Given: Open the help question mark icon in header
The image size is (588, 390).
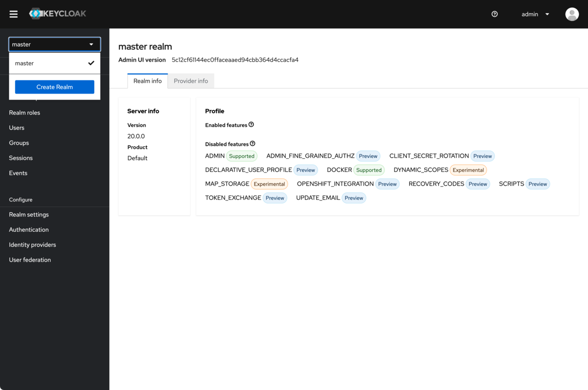Looking at the screenshot, I should coord(494,14).
